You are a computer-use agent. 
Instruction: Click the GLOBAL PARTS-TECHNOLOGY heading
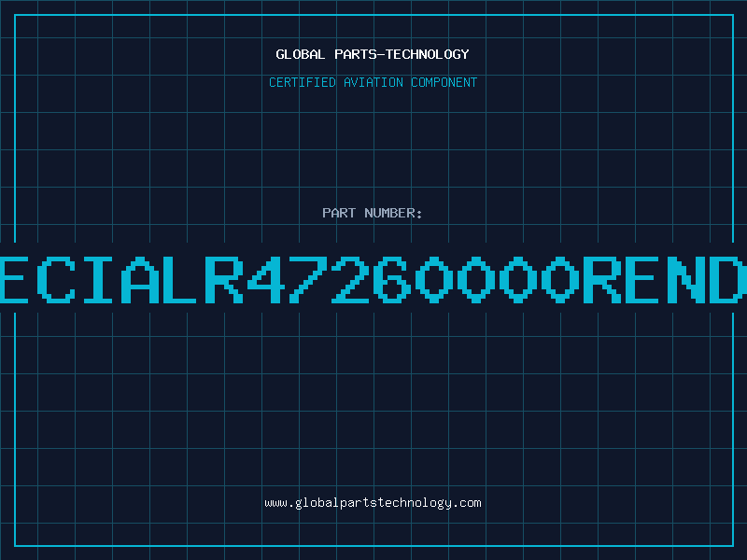pos(373,54)
